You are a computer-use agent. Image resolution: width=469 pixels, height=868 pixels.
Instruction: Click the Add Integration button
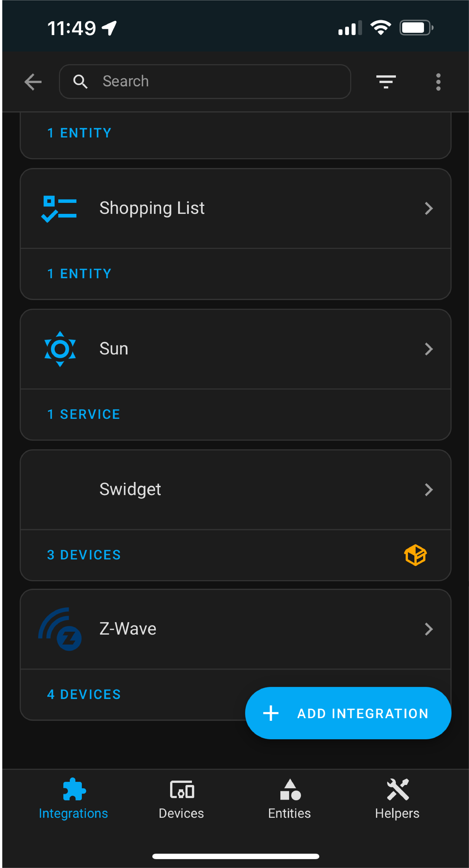(x=348, y=713)
